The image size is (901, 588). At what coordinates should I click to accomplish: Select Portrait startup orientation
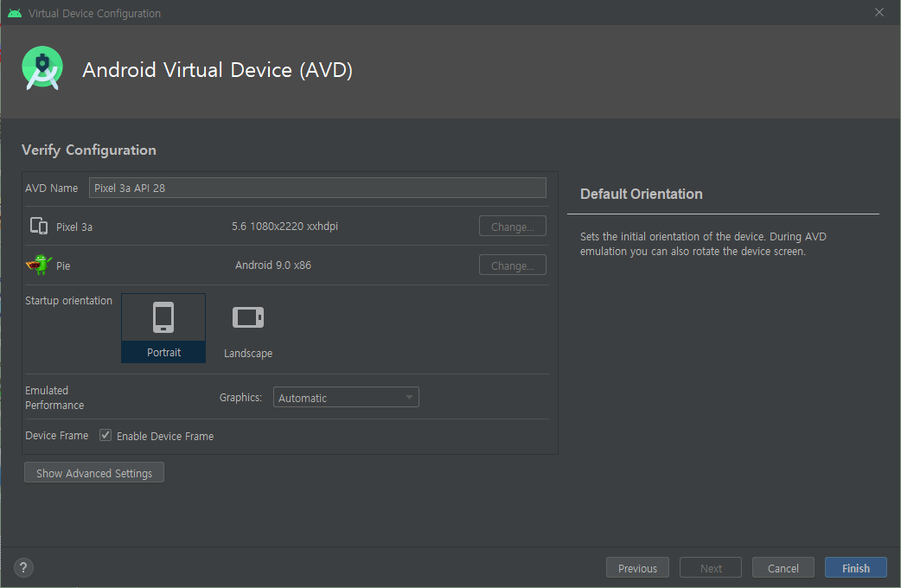(x=163, y=328)
